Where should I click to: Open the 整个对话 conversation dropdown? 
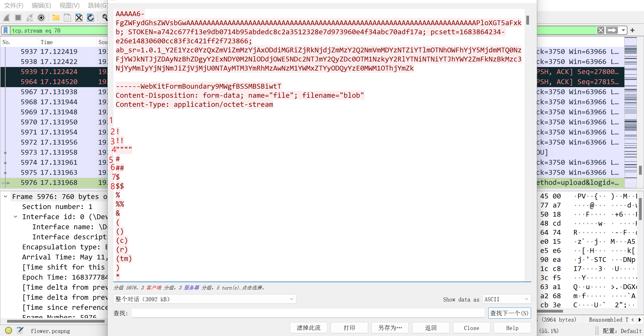coord(205,299)
